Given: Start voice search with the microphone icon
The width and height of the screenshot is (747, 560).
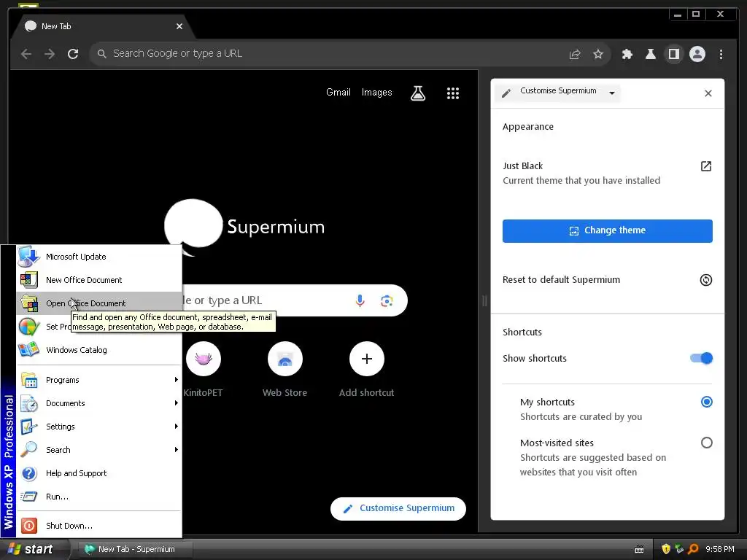Looking at the screenshot, I should point(360,300).
